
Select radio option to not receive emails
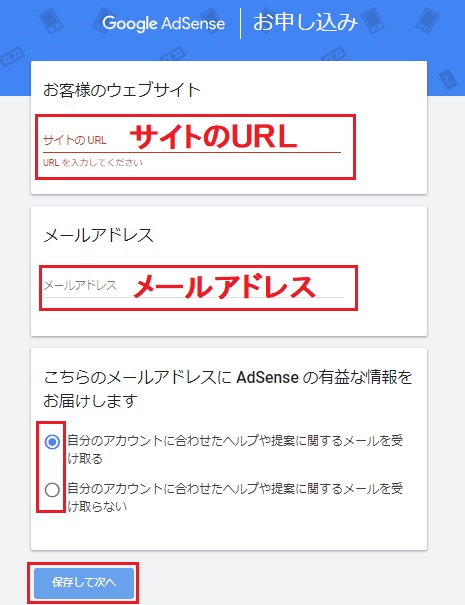(x=52, y=490)
